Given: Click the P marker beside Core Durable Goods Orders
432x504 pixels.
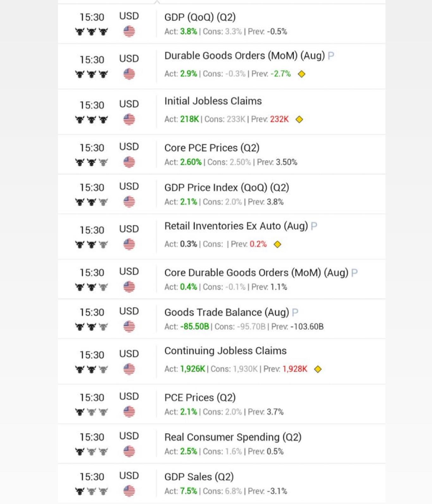Looking at the screenshot, I should click(354, 273).
